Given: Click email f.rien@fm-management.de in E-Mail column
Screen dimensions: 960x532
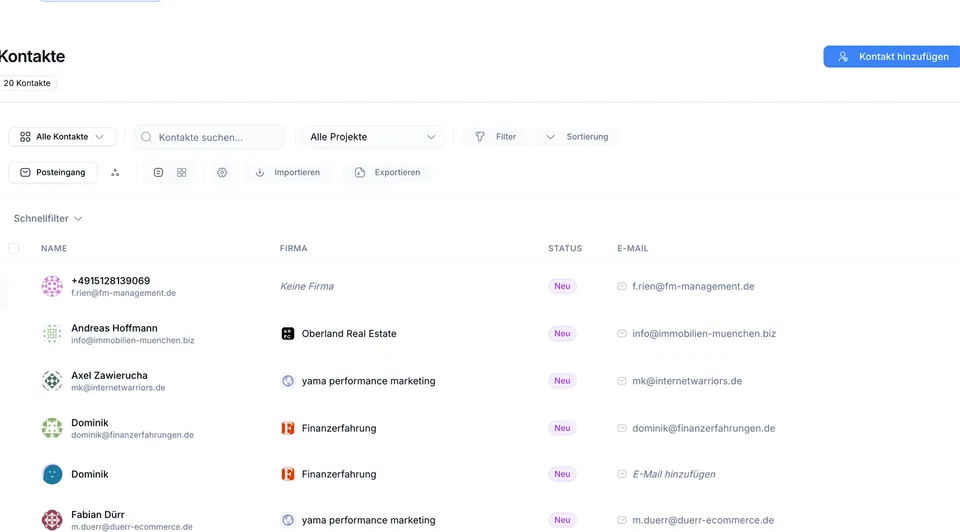Looking at the screenshot, I should pyautogui.click(x=693, y=286).
